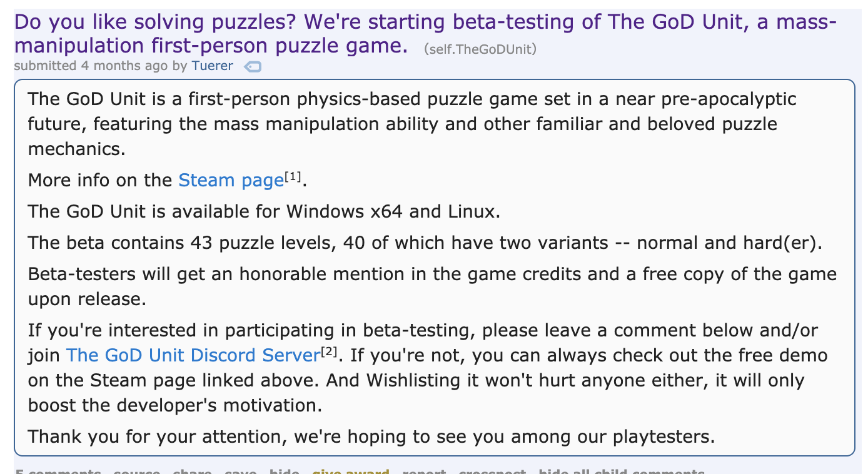Click share below the post

(x=192, y=471)
